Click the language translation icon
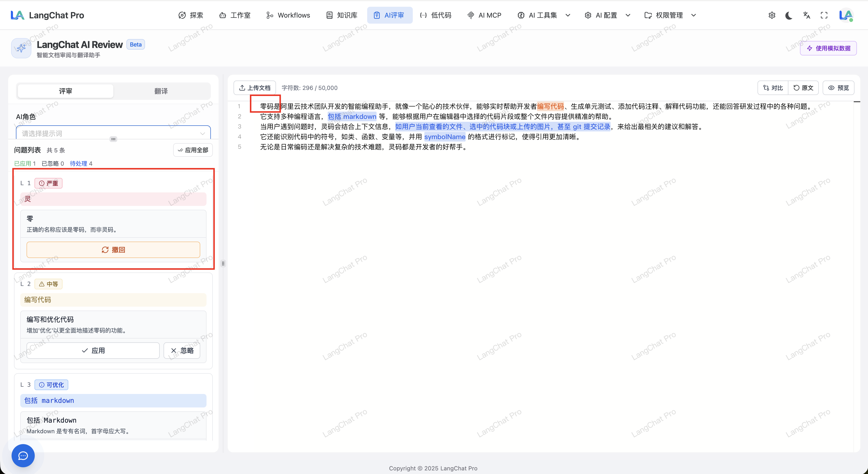868x474 pixels. click(806, 15)
